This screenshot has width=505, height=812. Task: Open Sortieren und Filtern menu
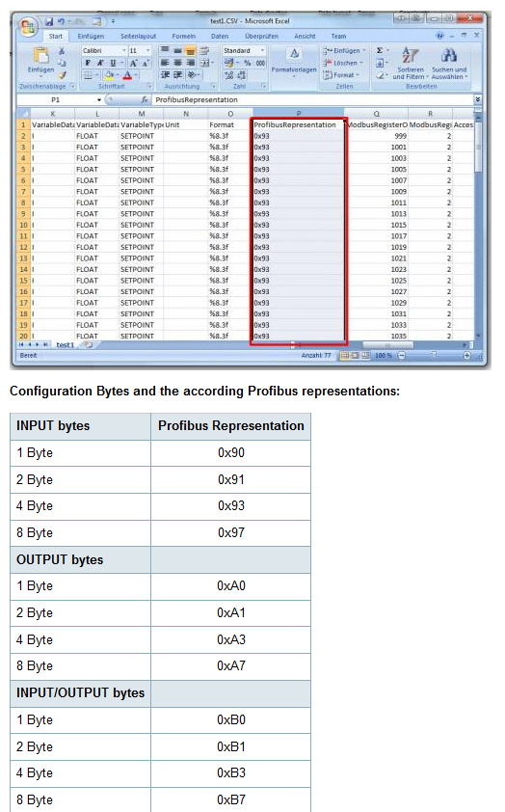[411, 64]
